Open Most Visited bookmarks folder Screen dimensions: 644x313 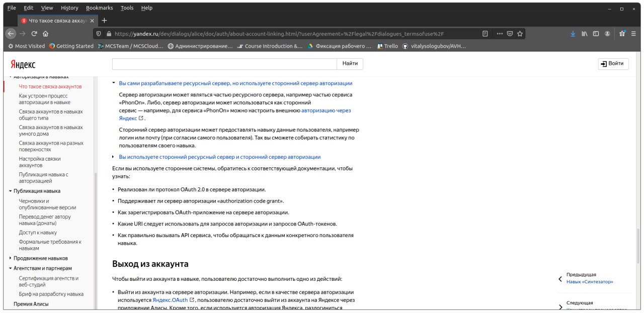tap(27, 46)
